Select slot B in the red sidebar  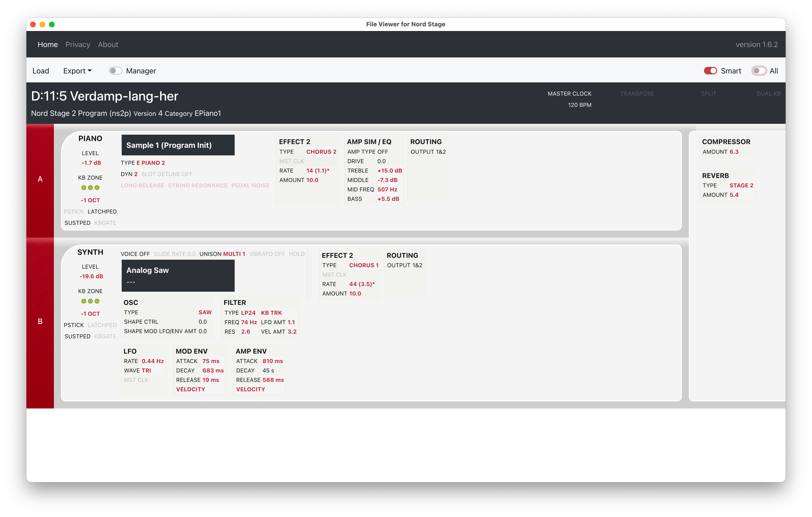click(40, 321)
